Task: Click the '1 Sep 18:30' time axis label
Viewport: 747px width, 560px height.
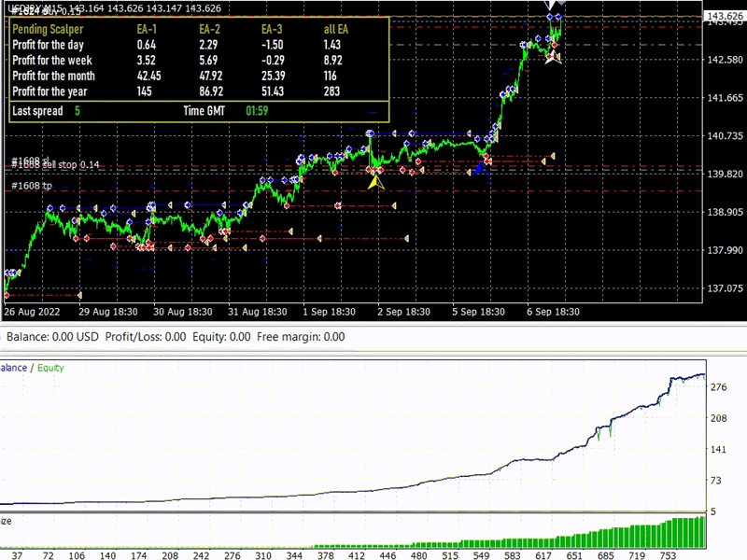Action: tap(328, 312)
